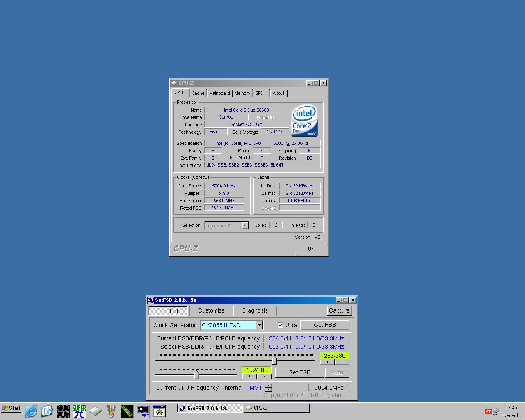Click the 286/380 green value box
This screenshot has width=525, height=420.
click(335, 356)
